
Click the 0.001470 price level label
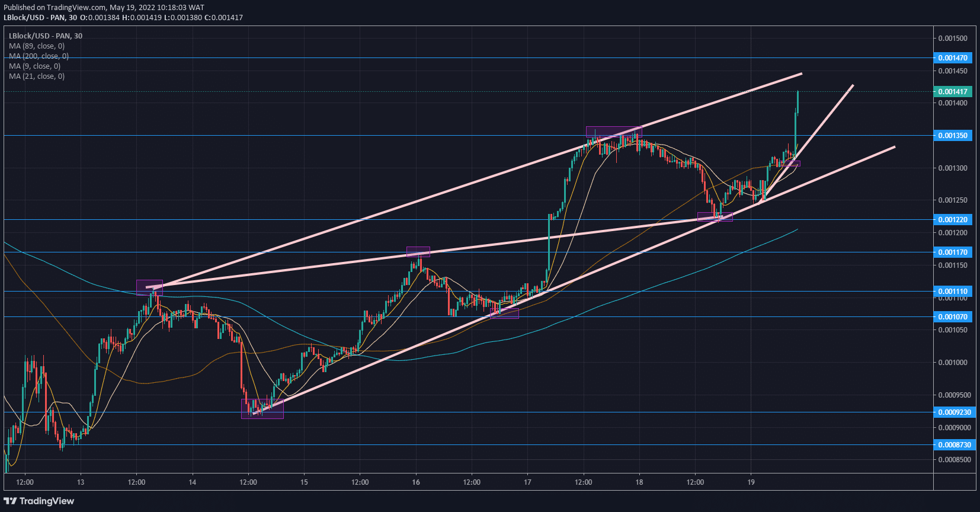coord(953,58)
